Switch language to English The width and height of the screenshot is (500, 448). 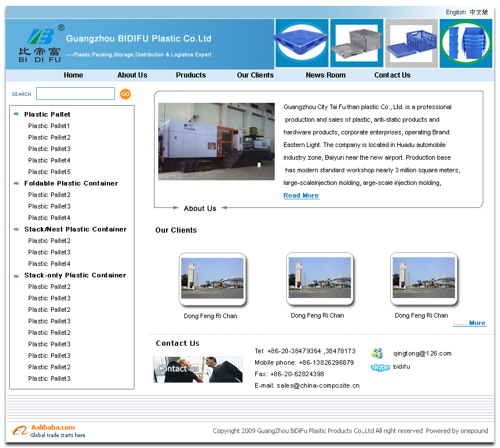click(456, 12)
